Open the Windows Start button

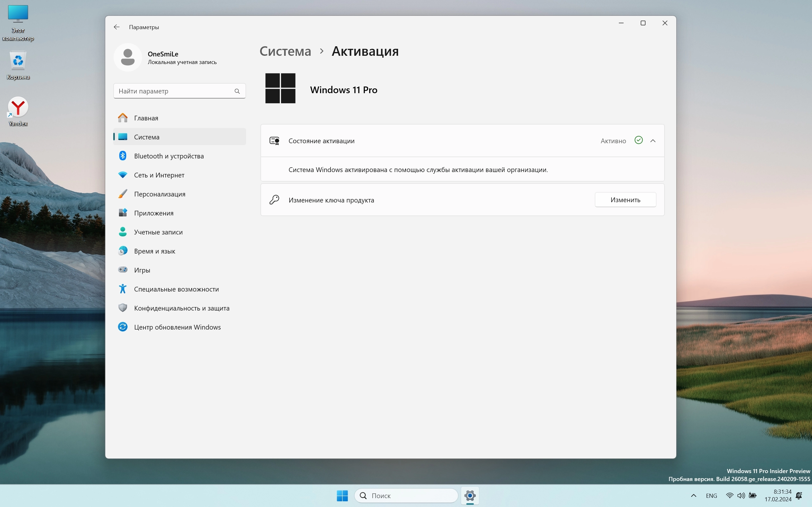[342, 496]
